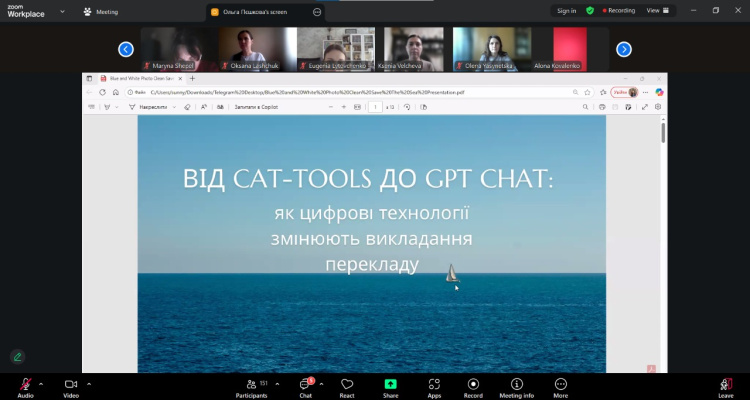
Task: Reload the PDF page
Action: click(x=102, y=92)
